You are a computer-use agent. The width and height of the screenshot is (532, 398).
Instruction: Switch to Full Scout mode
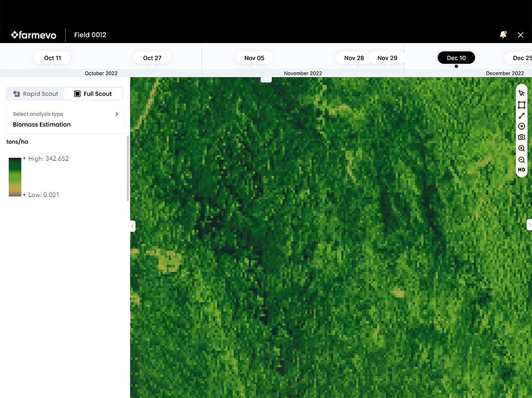coord(93,94)
